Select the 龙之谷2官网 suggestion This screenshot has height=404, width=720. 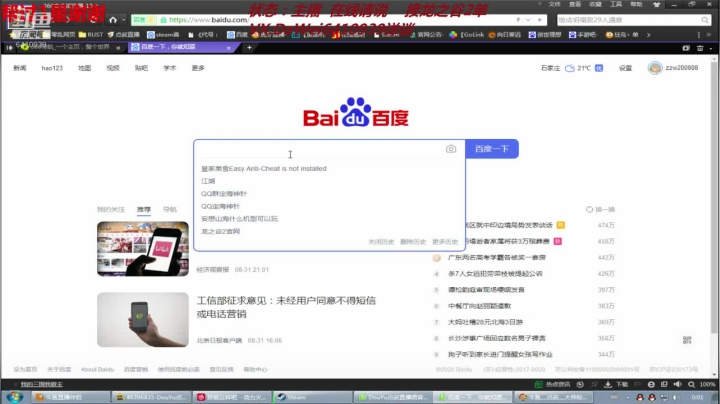point(220,231)
